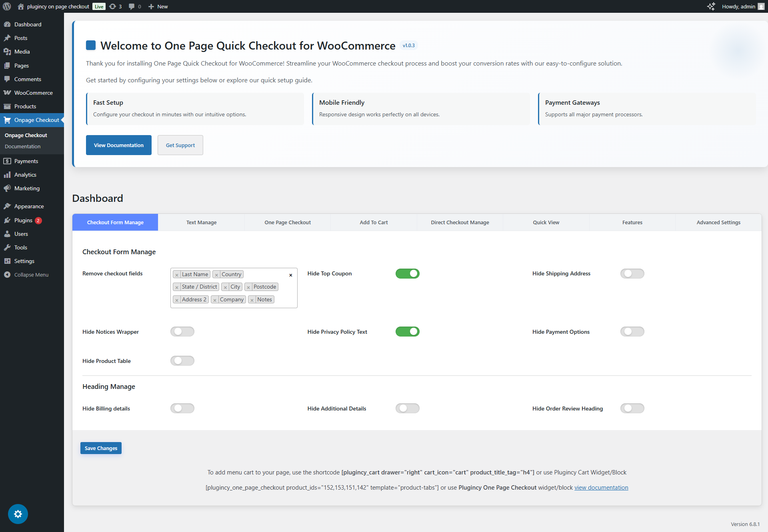The height and width of the screenshot is (532, 768).
Task: Open the view documentation link at the bottom
Action: tap(601, 487)
